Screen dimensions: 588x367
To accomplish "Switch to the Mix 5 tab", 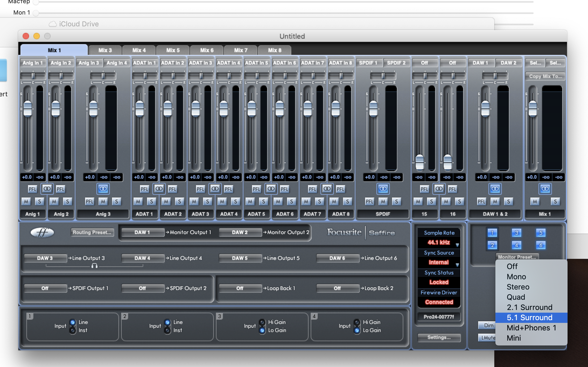I will [173, 50].
